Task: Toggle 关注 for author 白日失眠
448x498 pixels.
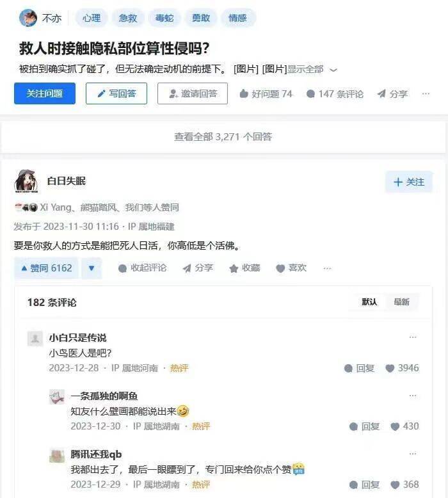Action: tap(409, 182)
